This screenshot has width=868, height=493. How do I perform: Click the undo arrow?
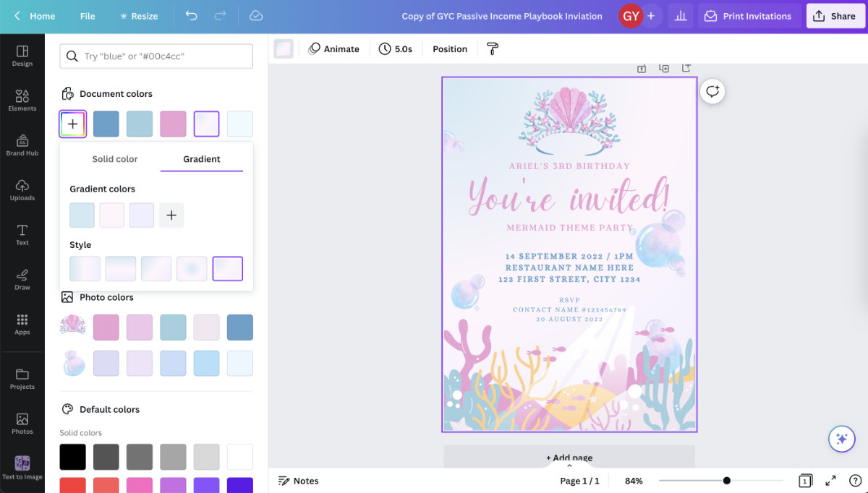[x=192, y=16]
